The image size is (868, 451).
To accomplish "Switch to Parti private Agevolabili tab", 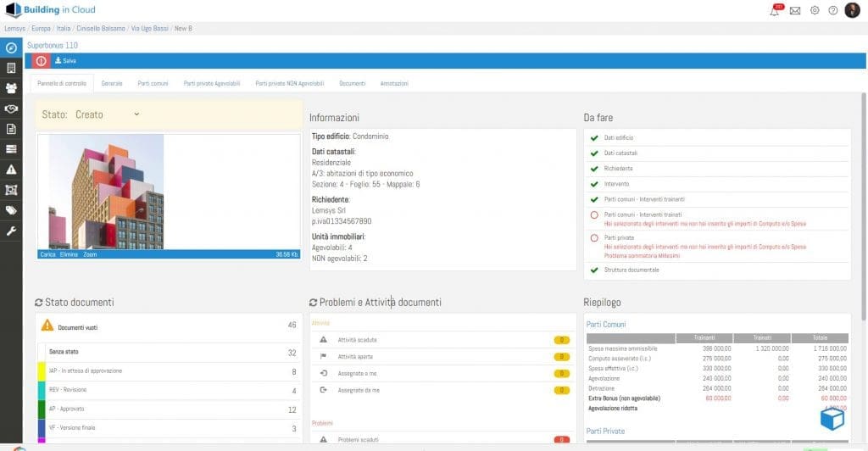I will pos(212,84).
